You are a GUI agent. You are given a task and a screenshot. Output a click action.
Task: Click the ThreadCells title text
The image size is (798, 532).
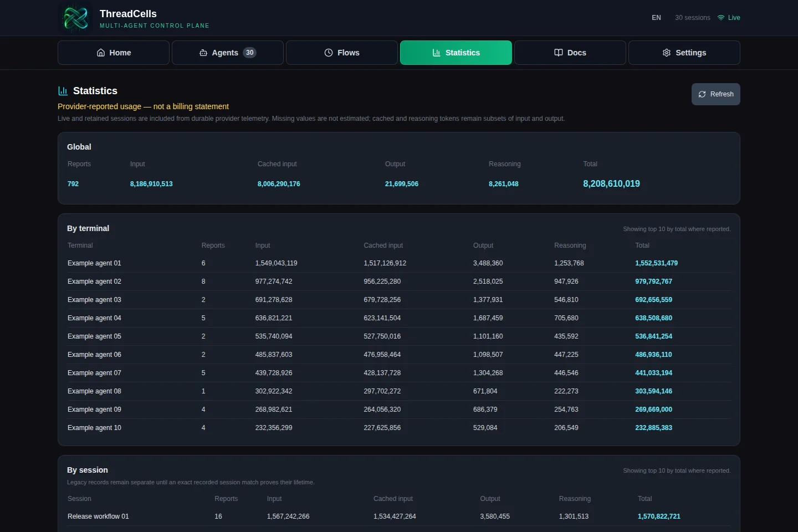[x=128, y=14]
